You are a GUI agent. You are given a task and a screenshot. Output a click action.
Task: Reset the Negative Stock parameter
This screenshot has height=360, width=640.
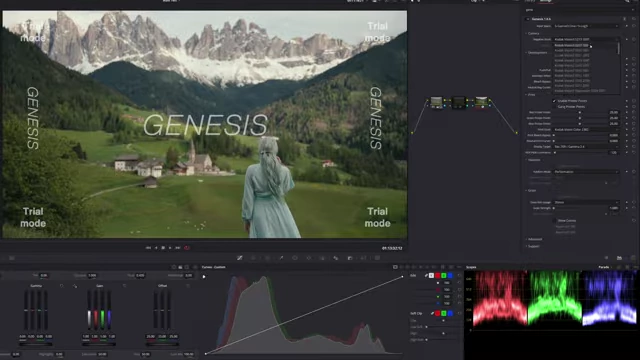[x=633, y=40]
